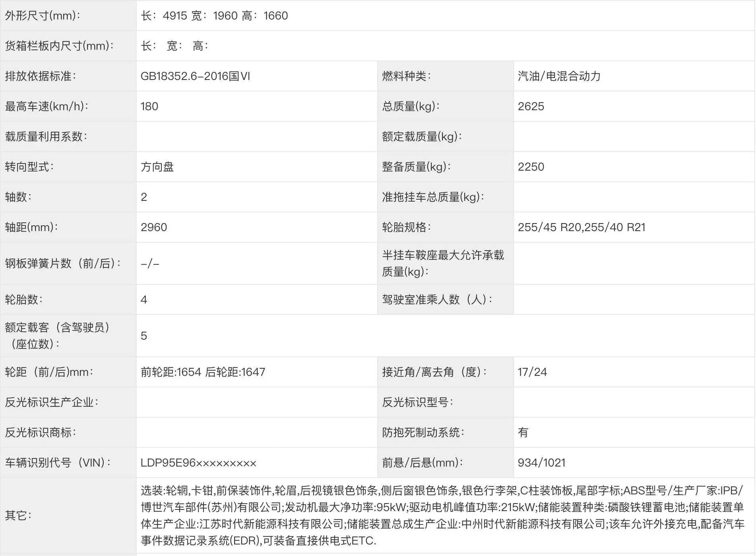Click the 燃料种类 label
The image size is (756, 556).
point(407,76)
